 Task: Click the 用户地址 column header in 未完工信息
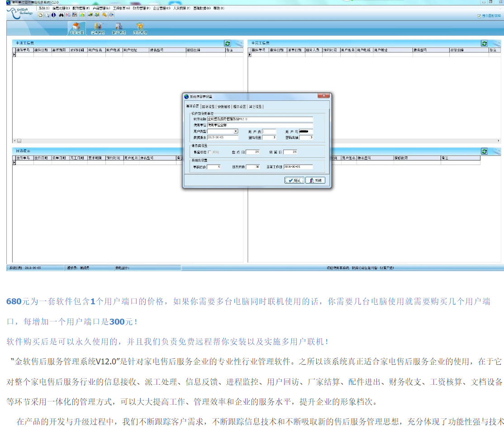393,51
